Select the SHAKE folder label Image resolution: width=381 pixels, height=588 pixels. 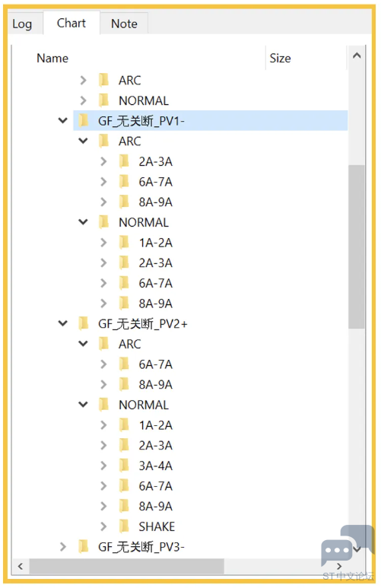pos(157,526)
